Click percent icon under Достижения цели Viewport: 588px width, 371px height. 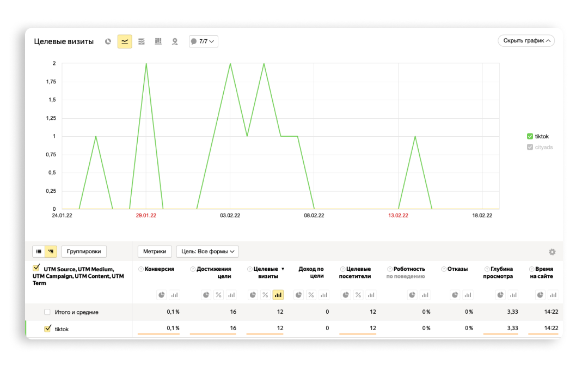coord(218,295)
